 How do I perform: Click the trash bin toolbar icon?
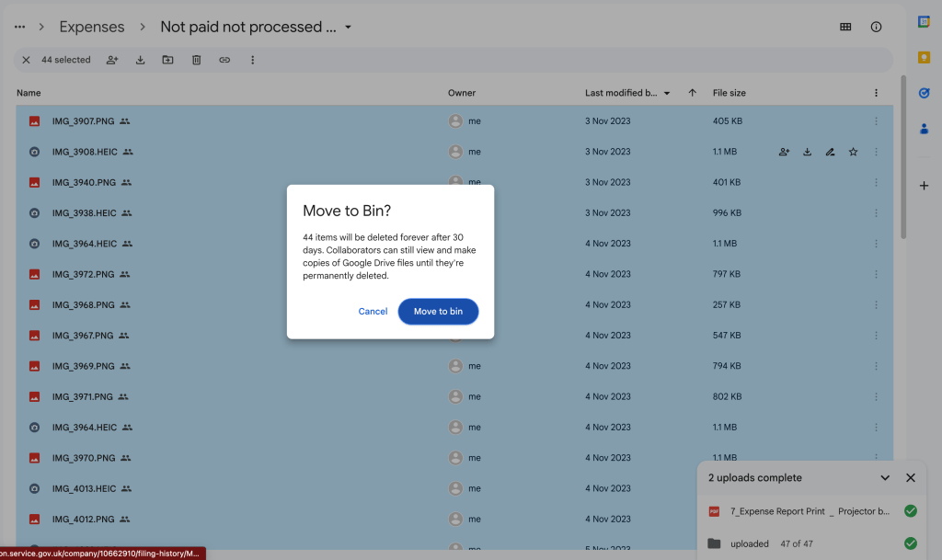(197, 60)
